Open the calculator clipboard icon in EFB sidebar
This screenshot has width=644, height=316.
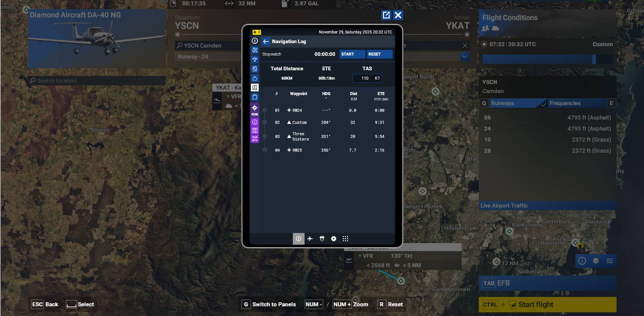pyautogui.click(x=255, y=69)
